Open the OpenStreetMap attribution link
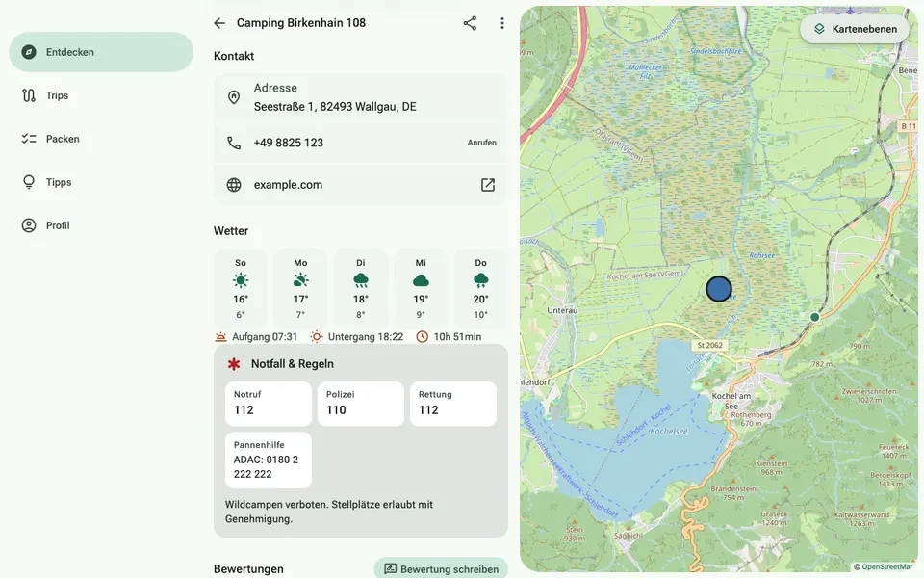924x578 pixels. coord(885,566)
